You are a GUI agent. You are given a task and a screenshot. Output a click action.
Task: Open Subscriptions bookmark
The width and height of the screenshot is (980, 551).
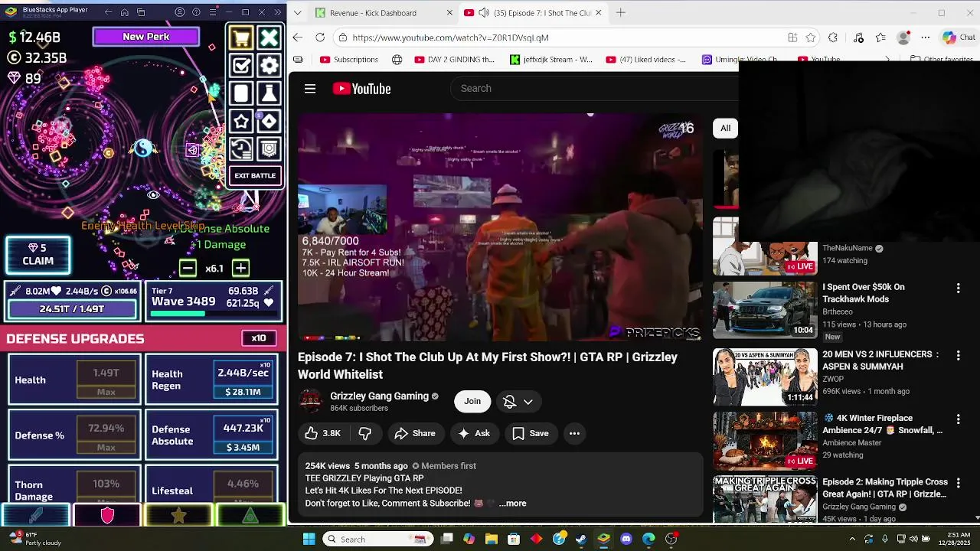[349, 59]
